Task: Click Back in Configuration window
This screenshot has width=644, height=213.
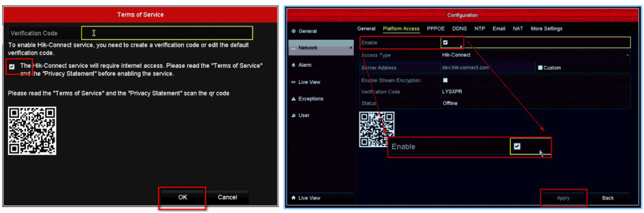Action: [x=608, y=198]
